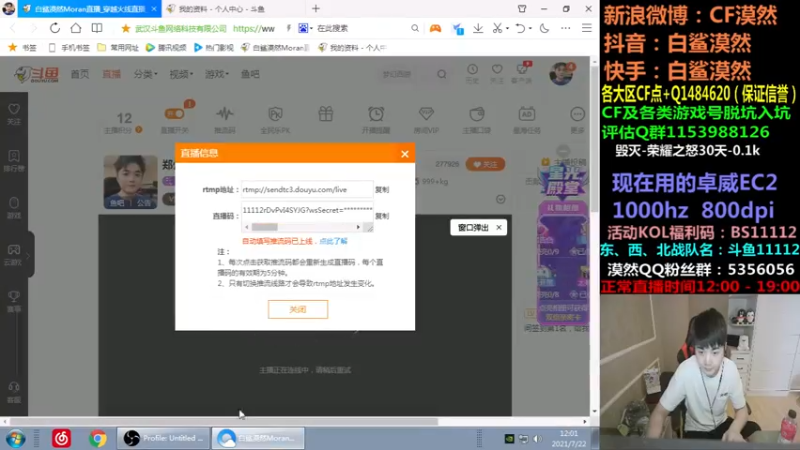Close the 直播信息 dialog with X
The height and width of the screenshot is (450, 800).
click(x=405, y=154)
